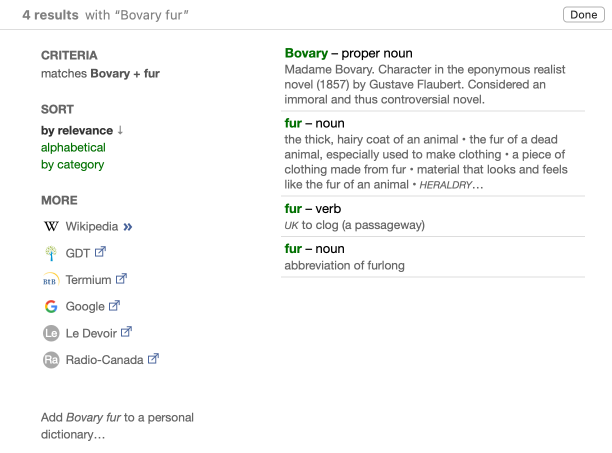Screen dimensions: 612x453
Task: Click the Google logo icon
Action: 50,306
